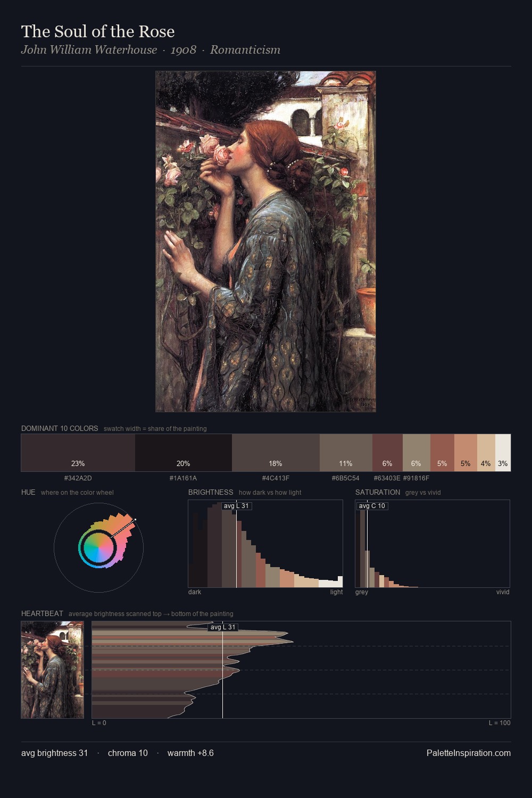Click 'swatch width = share of the painting' note
The height and width of the screenshot is (798, 532).
pos(155,429)
